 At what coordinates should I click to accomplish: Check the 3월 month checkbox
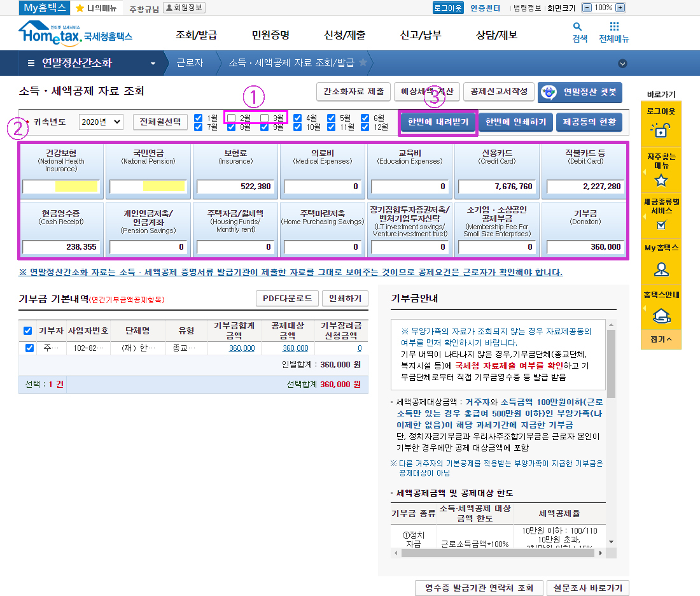265,118
